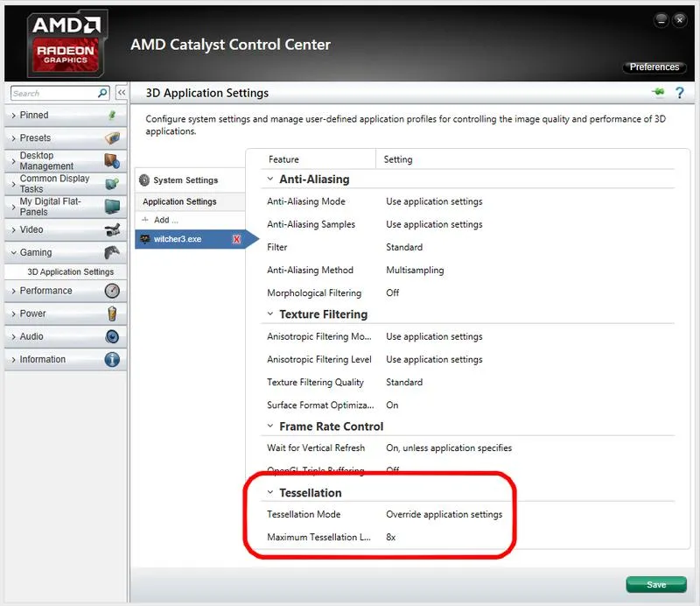The height and width of the screenshot is (606, 700).
Task: Click the green pin icon beside Pinned
Action: 111,115
